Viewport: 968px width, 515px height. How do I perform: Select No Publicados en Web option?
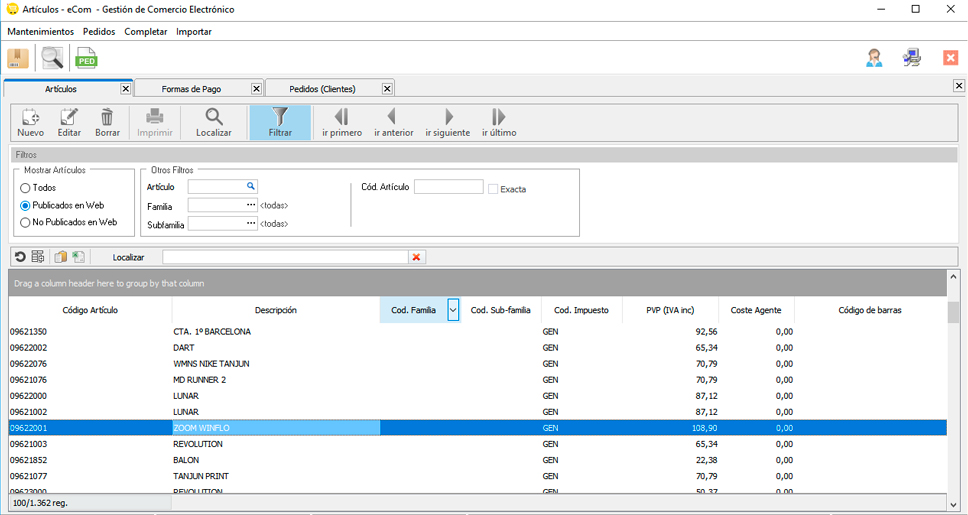point(25,222)
